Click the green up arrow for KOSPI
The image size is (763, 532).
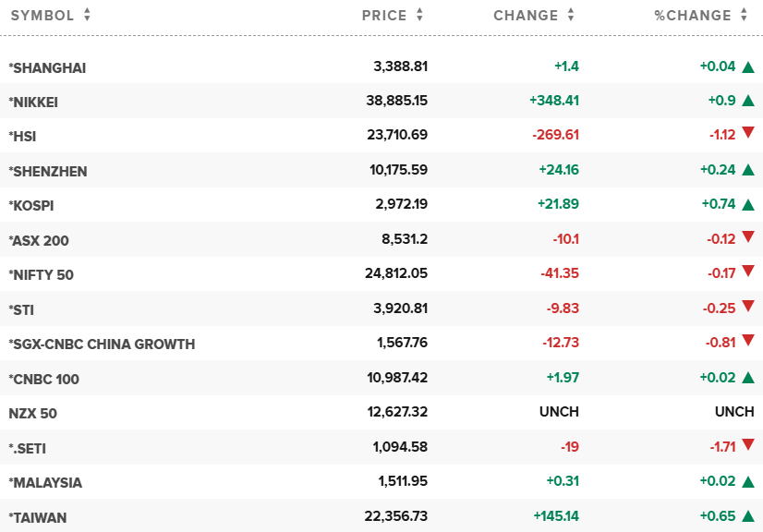coord(748,204)
